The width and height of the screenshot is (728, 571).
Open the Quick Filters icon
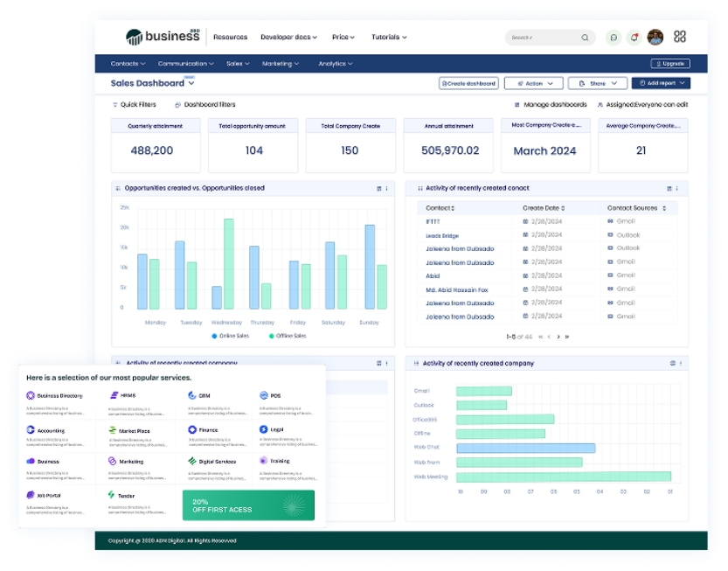(114, 104)
